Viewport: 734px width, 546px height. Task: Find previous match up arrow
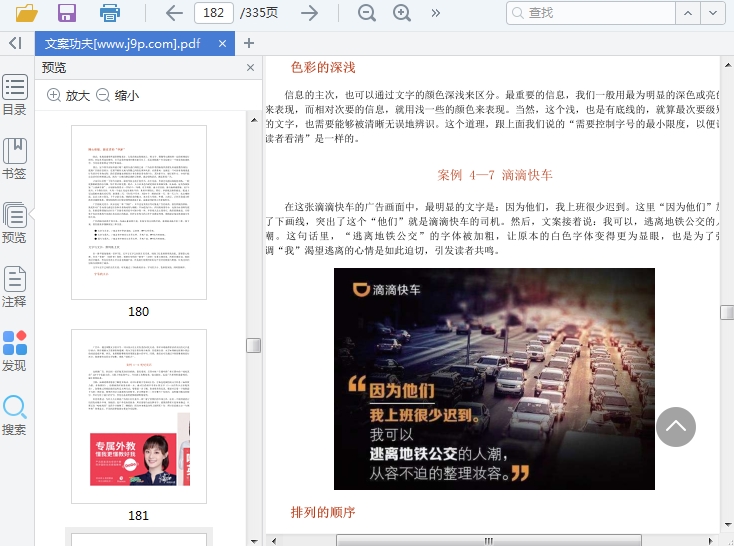tap(688, 13)
